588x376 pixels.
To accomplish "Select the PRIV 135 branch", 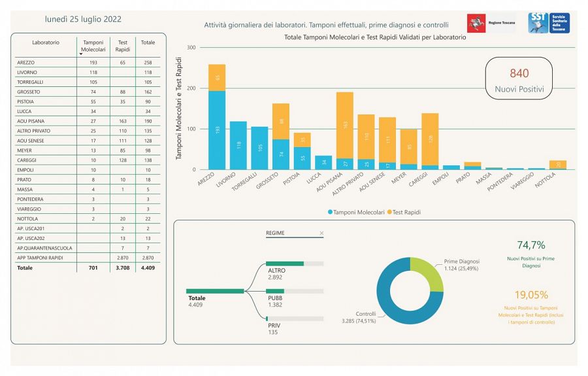I will pyautogui.click(x=295, y=318).
